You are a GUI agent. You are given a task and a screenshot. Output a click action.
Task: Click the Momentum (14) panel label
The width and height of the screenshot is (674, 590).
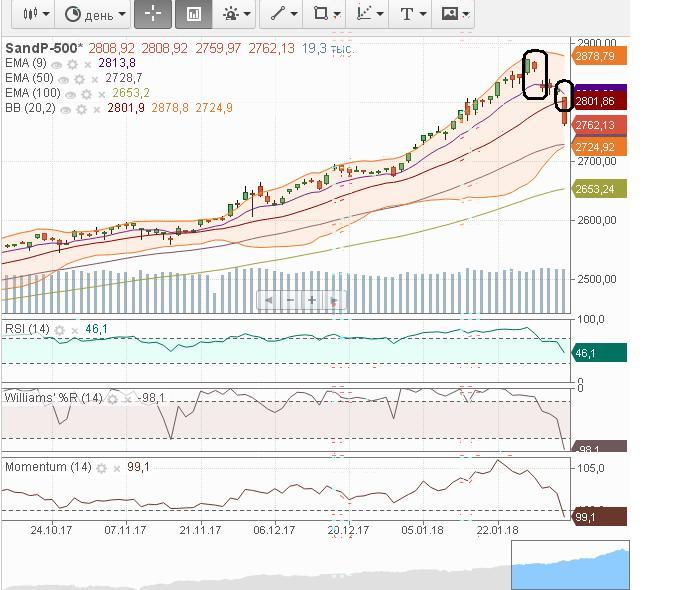(x=48, y=467)
